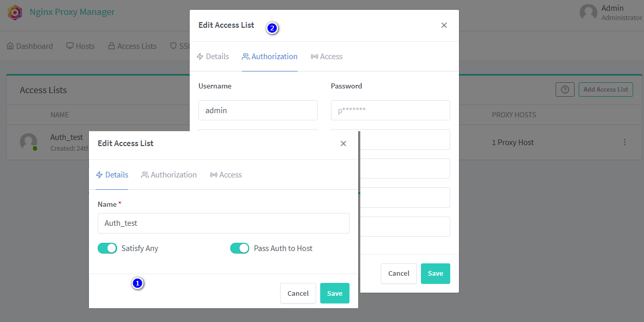Click the Nginx Proxy Manager logo icon
This screenshot has width=644, height=322.
click(x=15, y=12)
